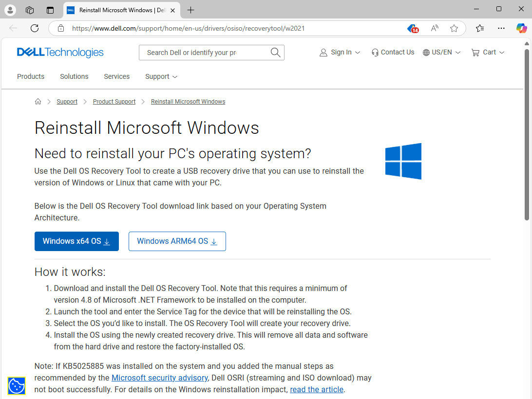Click the Read aloud icon
The image size is (532, 399).
(x=435, y=28)
